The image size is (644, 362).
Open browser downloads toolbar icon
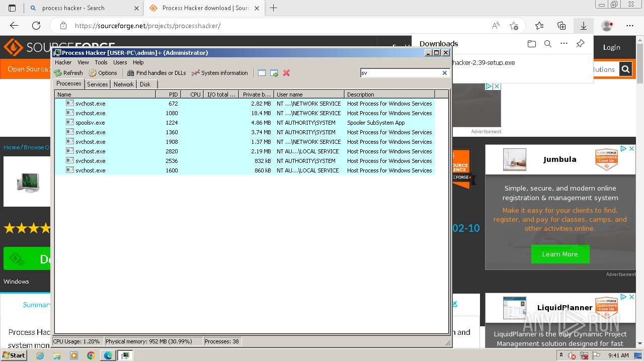tap(584, 26)
